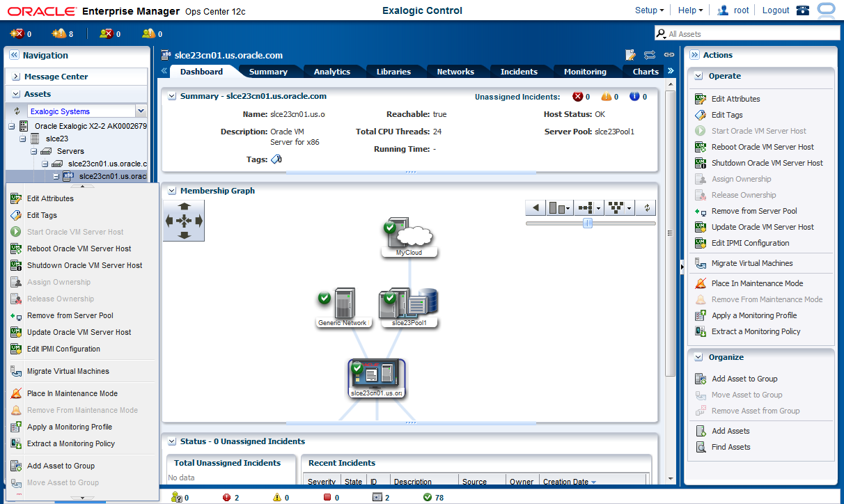Click warning incidents icon showing 8

58,33
